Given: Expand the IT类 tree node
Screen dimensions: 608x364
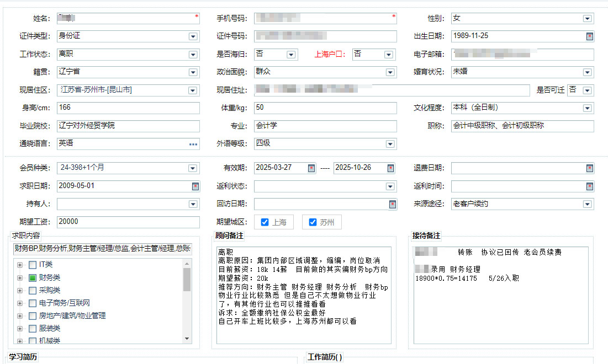Looking at the screenshot, I should click(20, 265).
